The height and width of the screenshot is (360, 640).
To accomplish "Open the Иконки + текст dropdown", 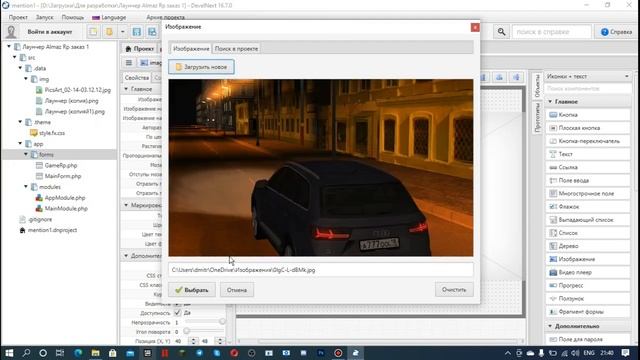I will coord(588,76).
